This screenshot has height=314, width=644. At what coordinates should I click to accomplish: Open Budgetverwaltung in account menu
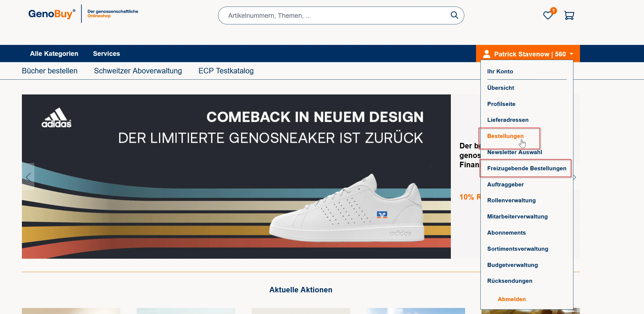pos(512,265)
